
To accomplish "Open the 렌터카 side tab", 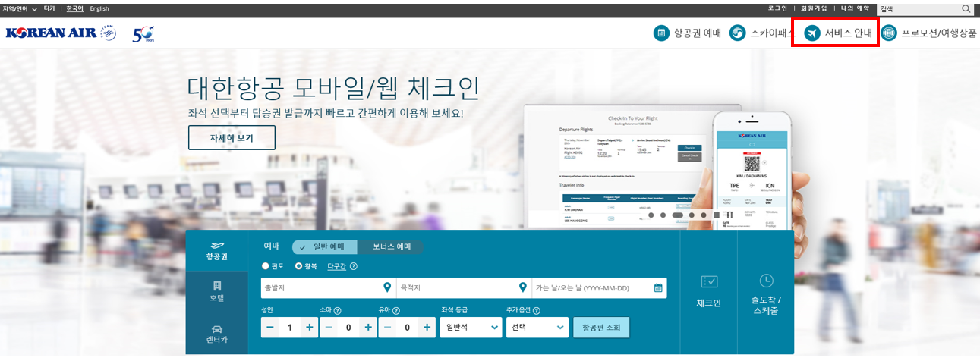I will pos(217,334).
